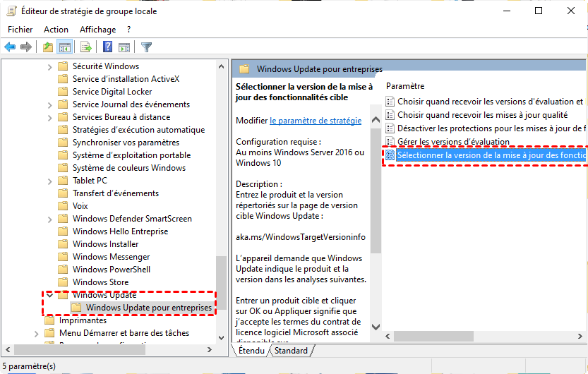Maximize the Éditeur de stratégie window
588x374 pixels.
pos(539,11)
